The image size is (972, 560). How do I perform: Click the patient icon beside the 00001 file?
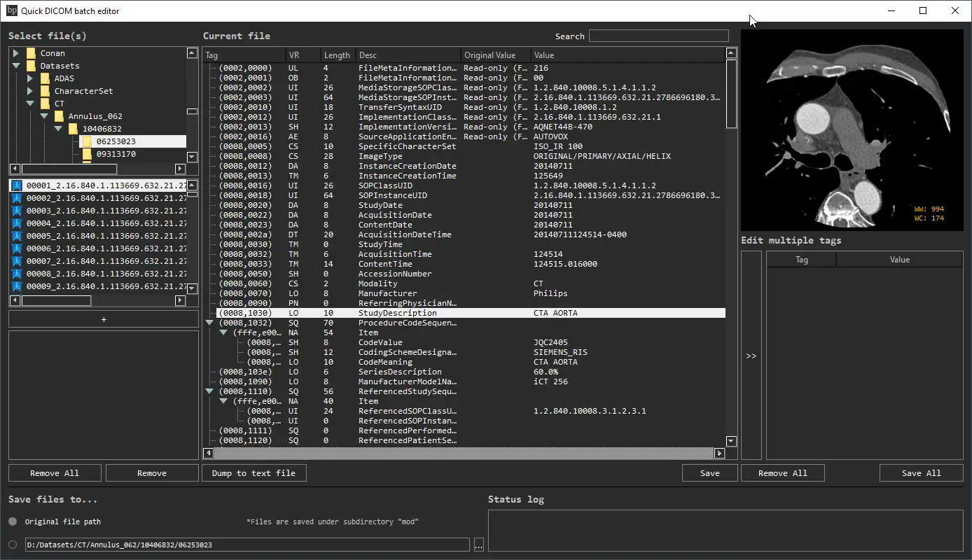[17, 185]
